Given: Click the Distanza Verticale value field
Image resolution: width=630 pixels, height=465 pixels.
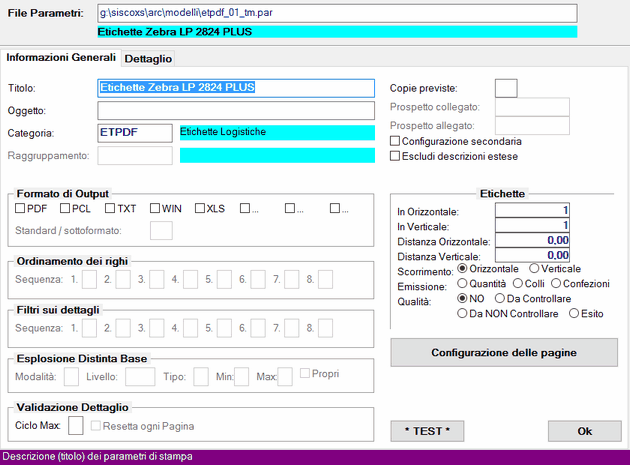Looking at the screenshot, I should point(532,255).
